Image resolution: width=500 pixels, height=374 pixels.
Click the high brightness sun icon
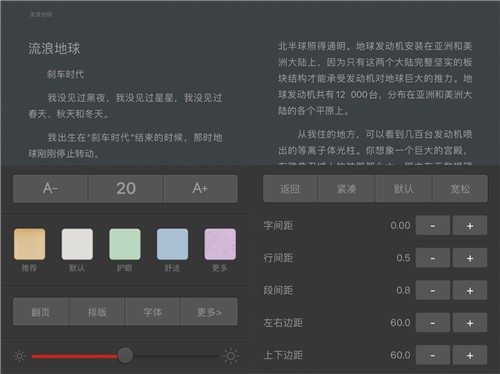[231, 356]
